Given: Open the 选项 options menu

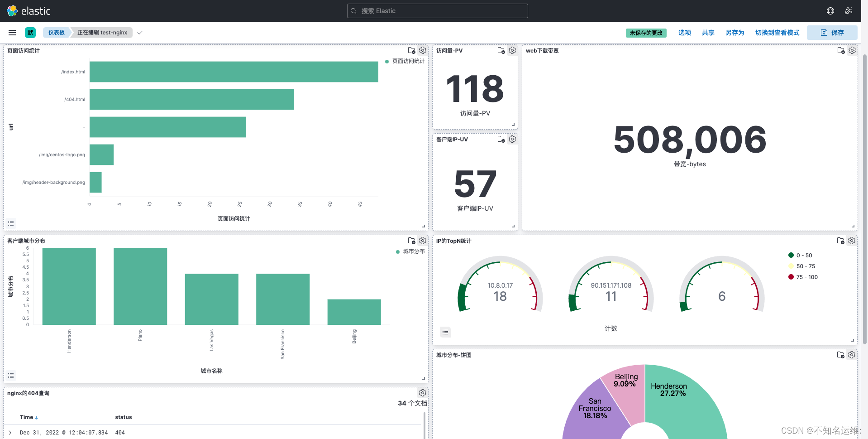Looking at the screenshot, I should (684, 32).
